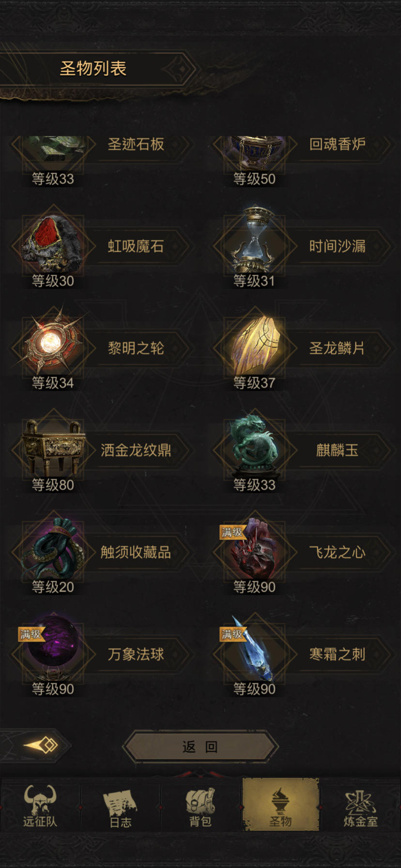The image size is (401, 868).
Task: Select the 飞龙之心 dragon heart icon
Action: pos(253,549)
